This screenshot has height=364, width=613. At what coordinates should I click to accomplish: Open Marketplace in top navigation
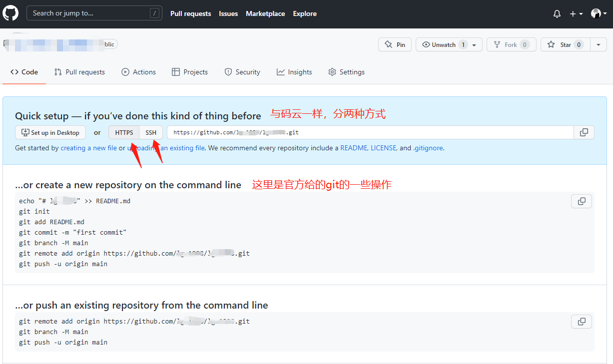pos(265,14)
